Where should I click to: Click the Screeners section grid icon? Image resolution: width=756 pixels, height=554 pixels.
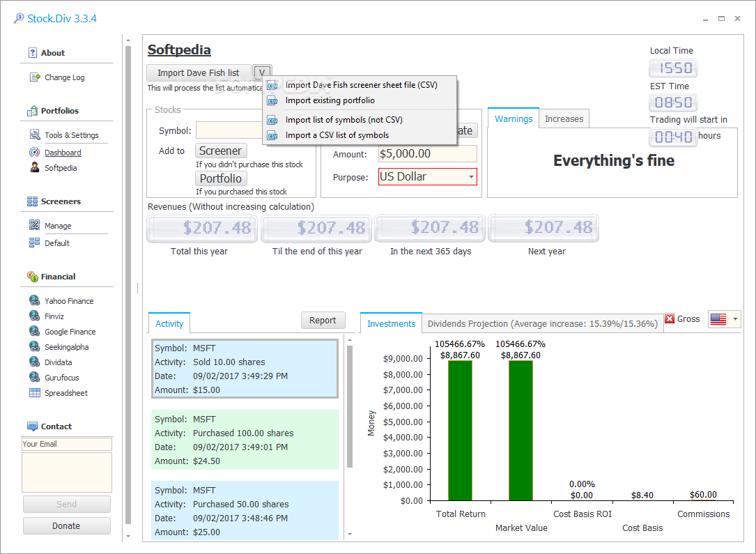pyautogui.click(x=32, y=201)
